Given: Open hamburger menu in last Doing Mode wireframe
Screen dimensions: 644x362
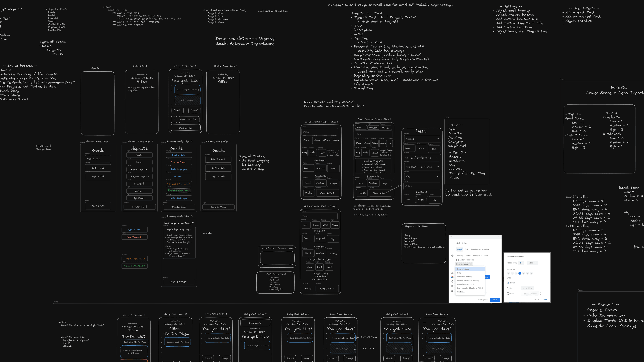Looking at the screenshot, I should pos(424,323).
